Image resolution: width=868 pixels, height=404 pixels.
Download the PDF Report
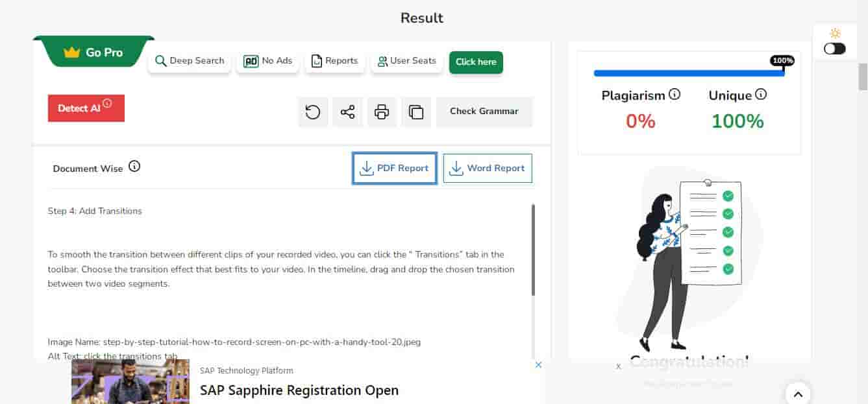395,168
